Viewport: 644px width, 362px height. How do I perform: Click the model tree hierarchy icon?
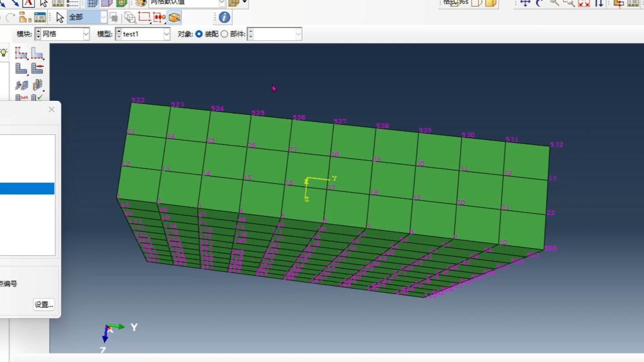click(x=25, y=18)
